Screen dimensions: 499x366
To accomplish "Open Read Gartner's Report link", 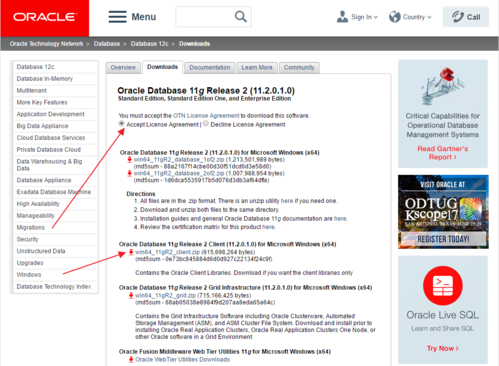I will [443, 153].
